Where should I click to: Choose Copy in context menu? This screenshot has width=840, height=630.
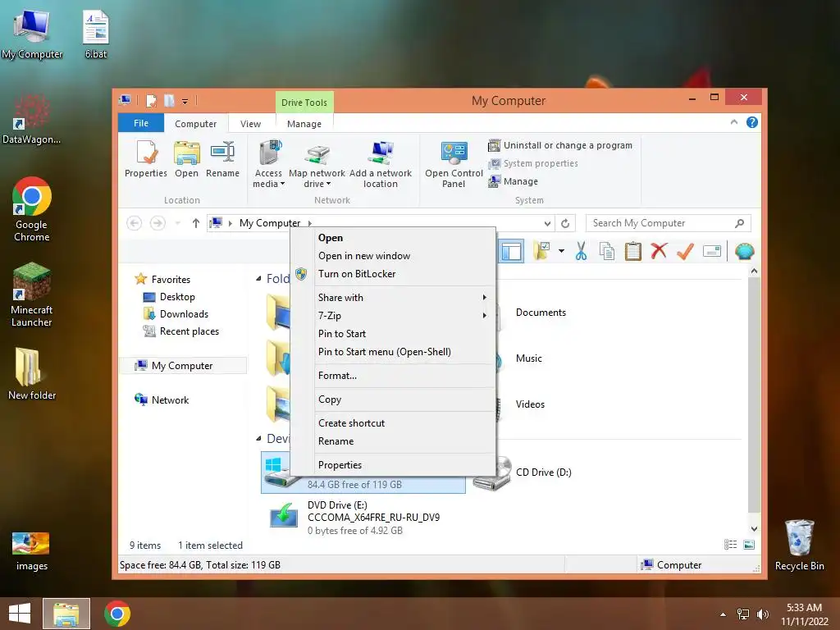point(393,399)
